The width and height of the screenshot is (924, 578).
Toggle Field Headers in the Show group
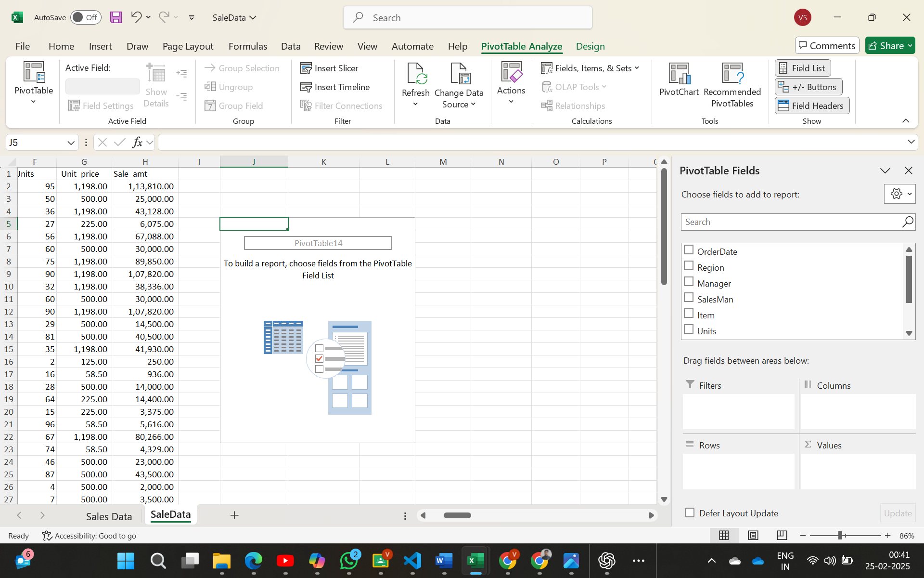tap(811, 105)
